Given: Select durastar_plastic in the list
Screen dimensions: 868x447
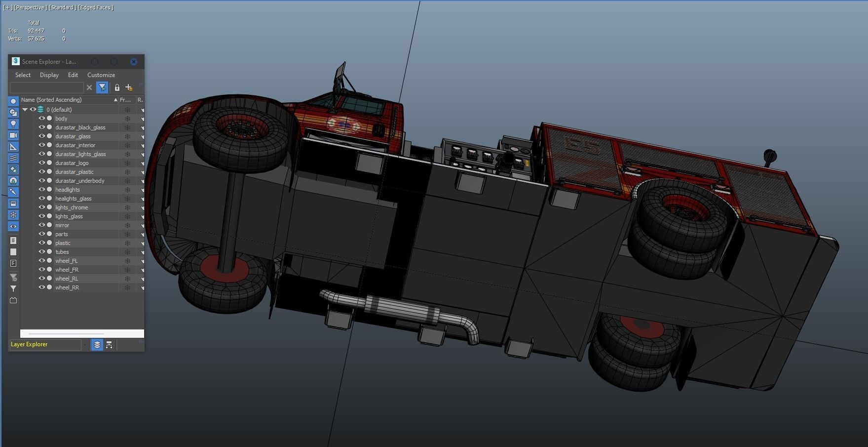Looking at the screenshot, I should [x=75, y=172].
